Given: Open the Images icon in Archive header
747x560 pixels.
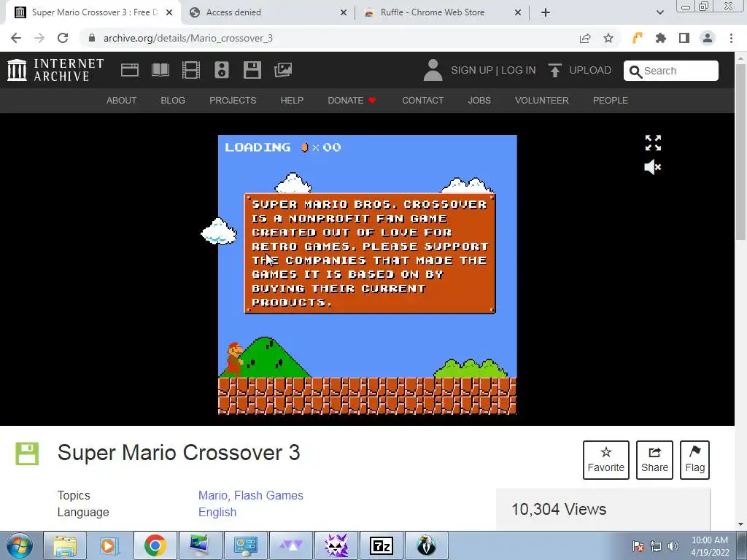Looking at the screenshot, I should [x=283, y=70].
